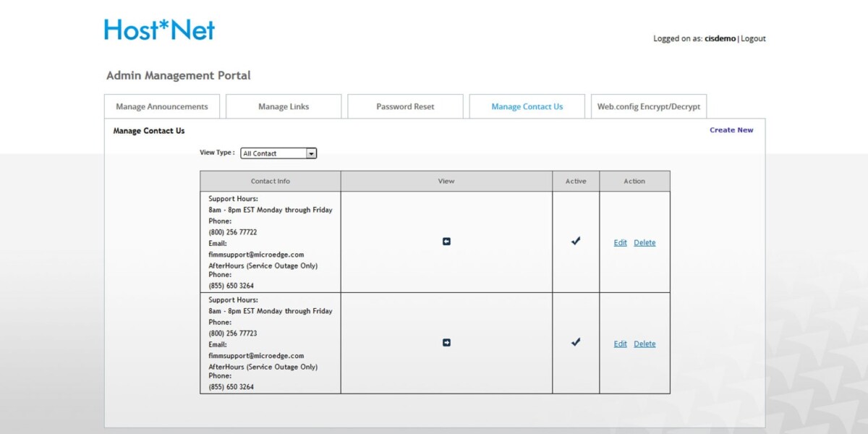Log out using the Logout link
Image resolution: width=868 pixels, height=434 pixels.
pos(753,39)
